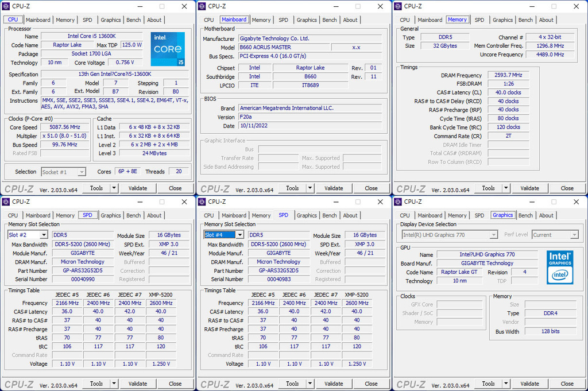Image resolution: width=588 pixels, height=391 pixels.
Task: Open the Tools dropdown arrow in the CPU tab window
Action: click(x=114, y=188)
